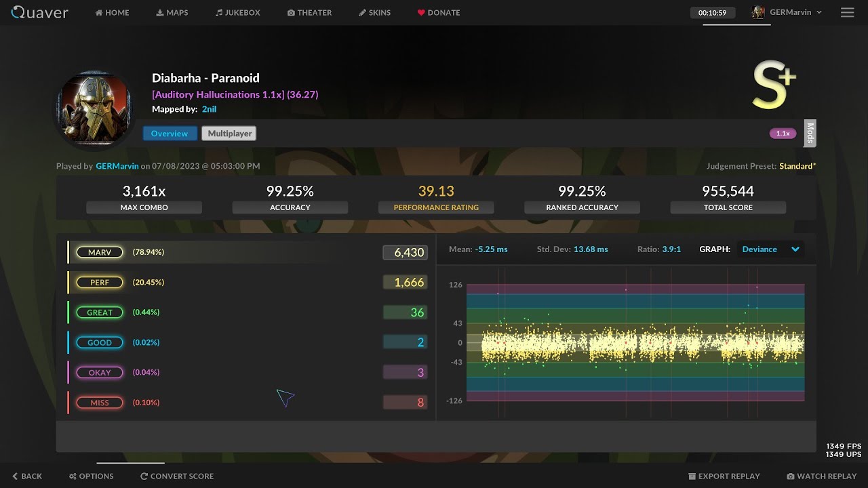Image resolution: width=868 pixels, height=488 pixels.
Task: Click the 8 MISS count
Action: (406, 403)
